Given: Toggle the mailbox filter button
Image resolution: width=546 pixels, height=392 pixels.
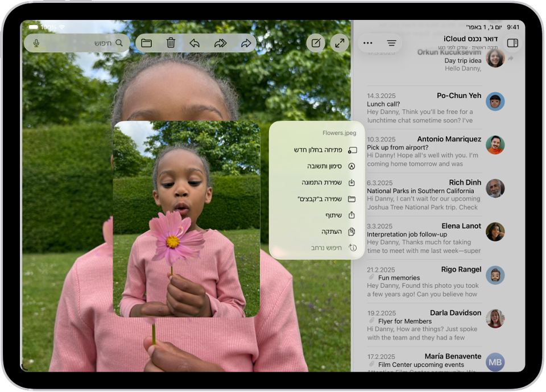Looking at the screenshot, I should 391,43.
